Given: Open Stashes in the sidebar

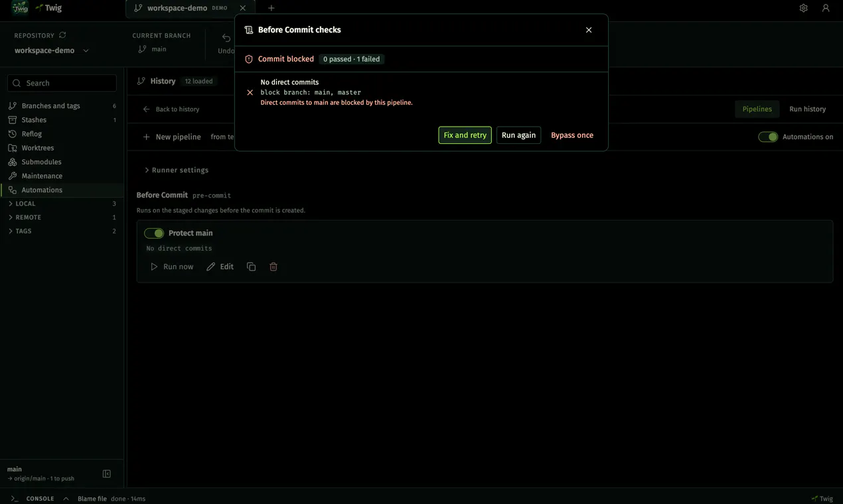Looking at the screenshot, I should pos(62,120).
